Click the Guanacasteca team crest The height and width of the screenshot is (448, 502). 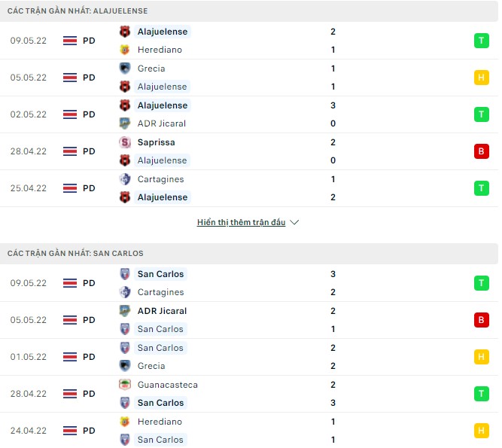coord(125,385)
